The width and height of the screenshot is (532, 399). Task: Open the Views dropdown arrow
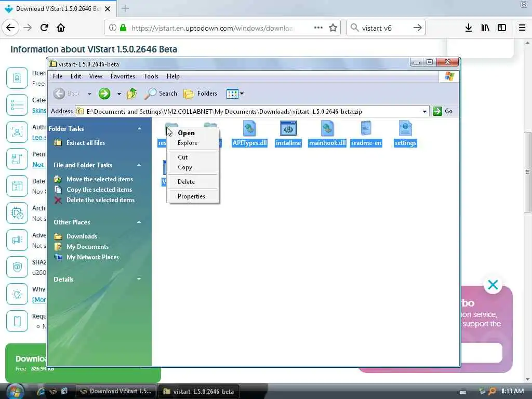242,94
